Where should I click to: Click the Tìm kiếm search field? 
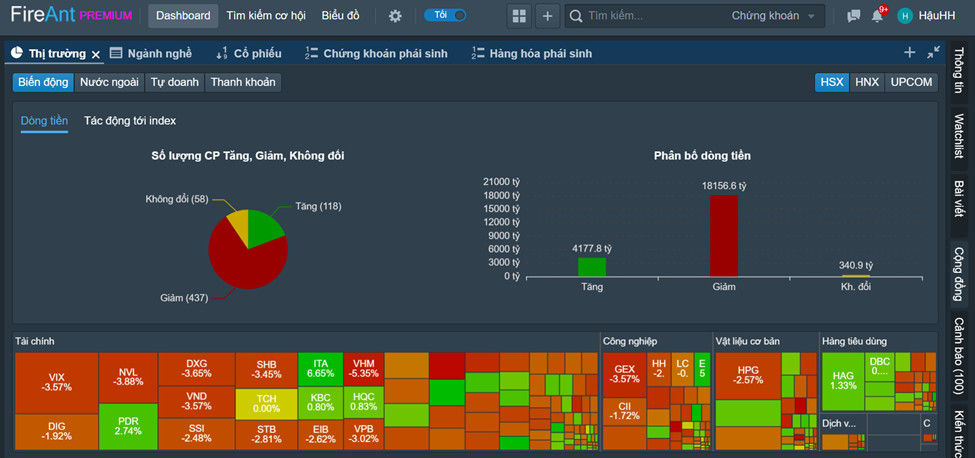pyautogui.click(x=650, y=16)
